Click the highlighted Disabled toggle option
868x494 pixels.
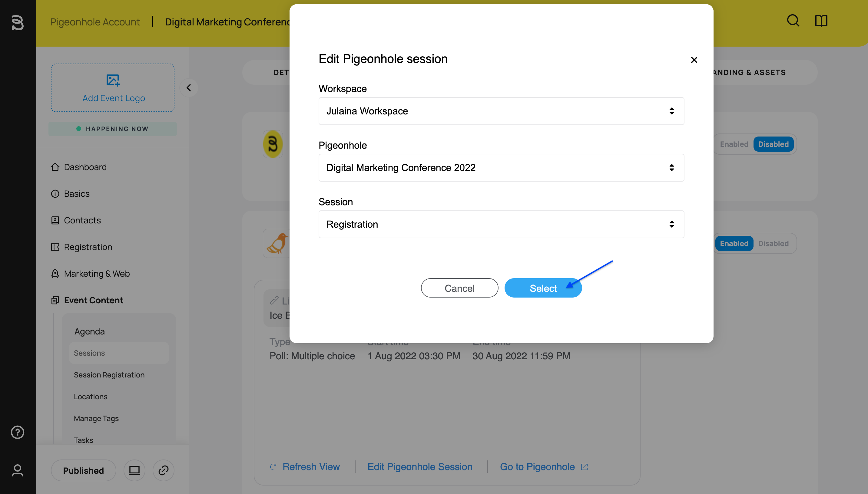point(773,144)
